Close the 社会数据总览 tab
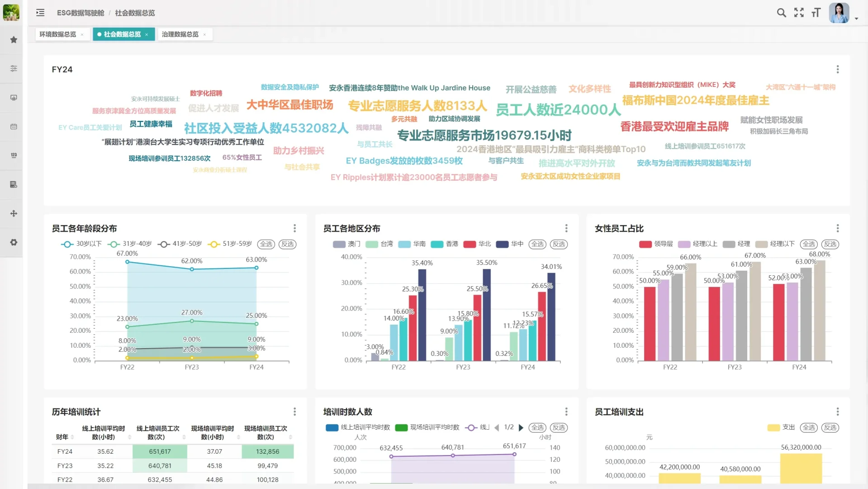This screenshot has height=489, width=868. click(x=147, y=34)
